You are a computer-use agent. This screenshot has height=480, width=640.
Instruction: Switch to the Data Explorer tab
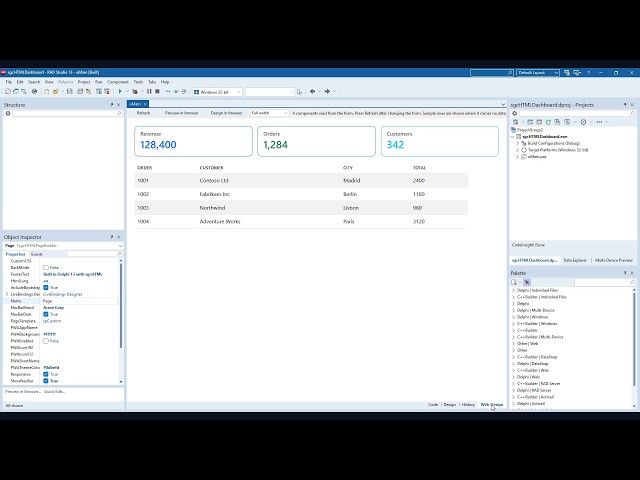[575, 260]
